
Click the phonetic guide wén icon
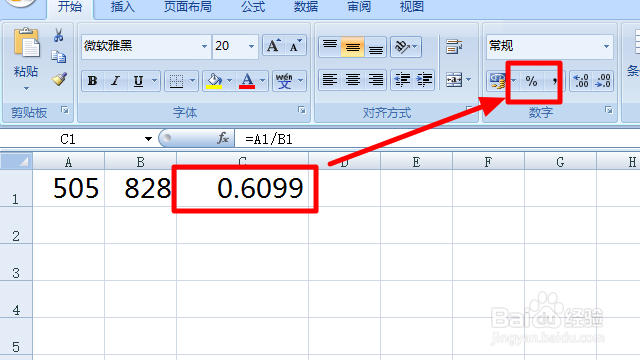(284, 81)
